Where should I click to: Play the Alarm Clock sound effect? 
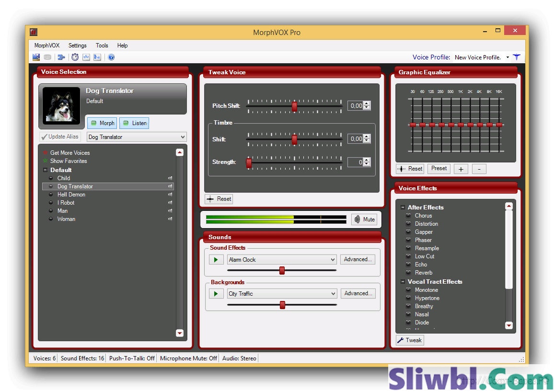(216, 259)
